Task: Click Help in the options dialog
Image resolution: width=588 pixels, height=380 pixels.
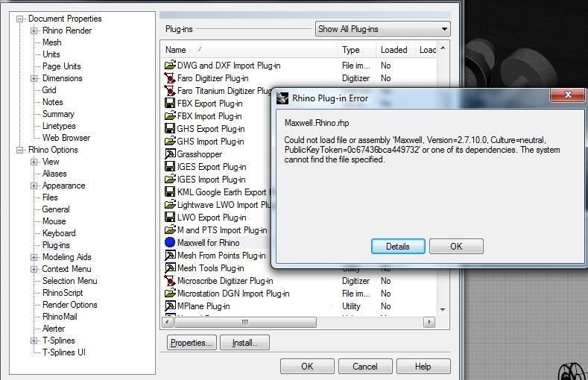Action: [423, 366]
